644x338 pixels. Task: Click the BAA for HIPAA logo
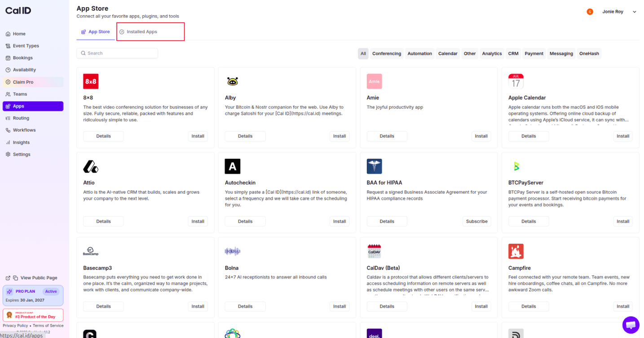pyautogui.click(x=374, y=167)
